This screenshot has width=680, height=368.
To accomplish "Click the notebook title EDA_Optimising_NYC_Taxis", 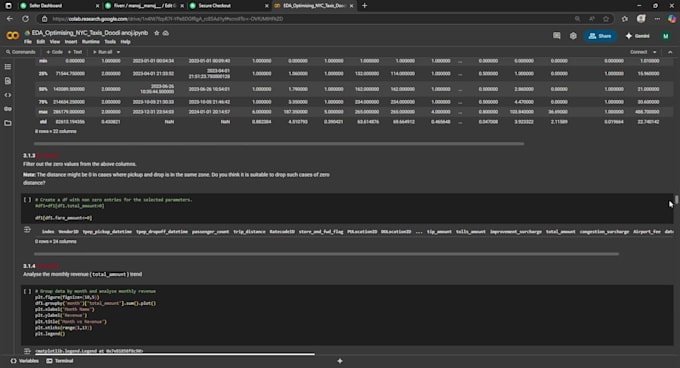I will pyautogui.click(x=90, y=33).
